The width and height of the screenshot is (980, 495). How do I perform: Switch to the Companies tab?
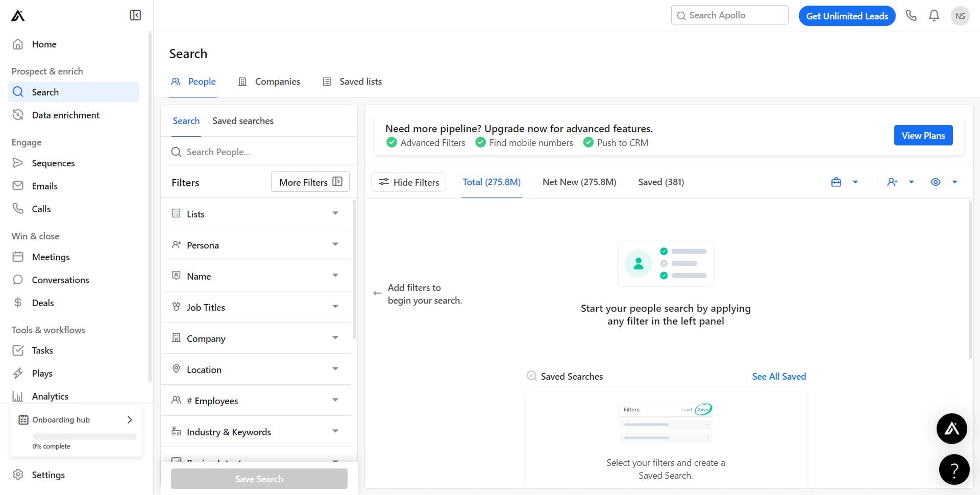[269, 82]
